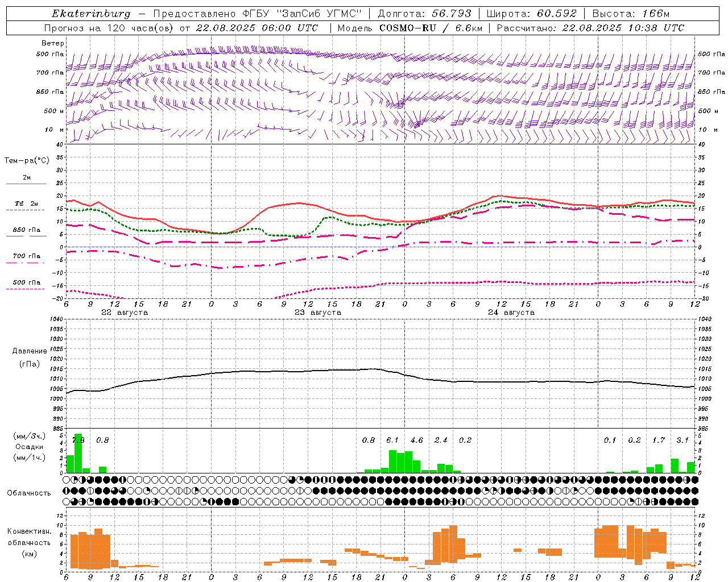Select the 'Модель COSMO-RU / 6.6км' text
728x582 pixels.
(x=409, y=28)
